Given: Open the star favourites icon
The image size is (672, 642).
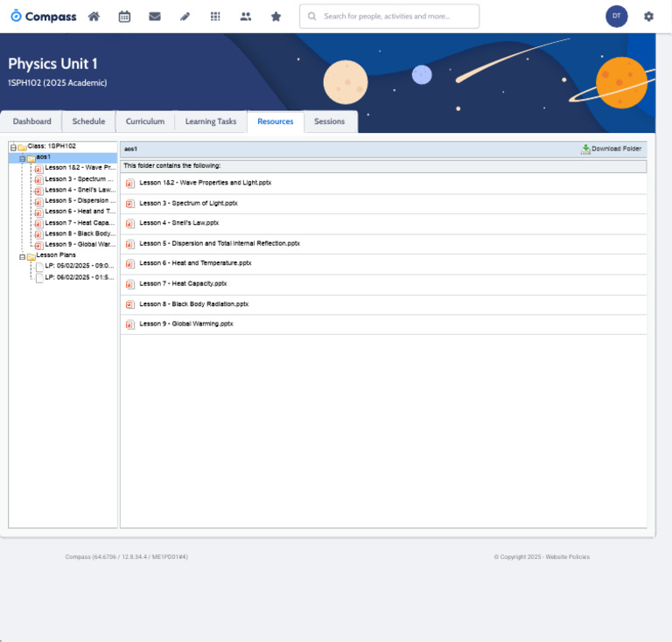Looking at the screenshot, I should pos(276,17).
